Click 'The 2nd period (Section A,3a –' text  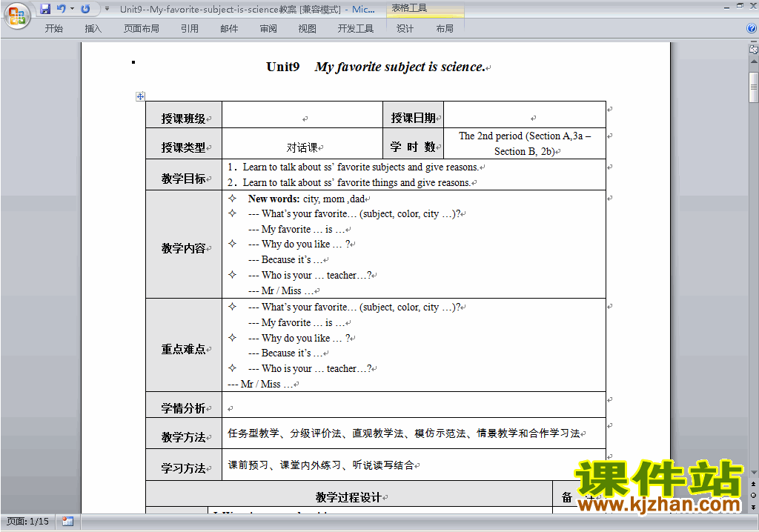click(525, 136)
